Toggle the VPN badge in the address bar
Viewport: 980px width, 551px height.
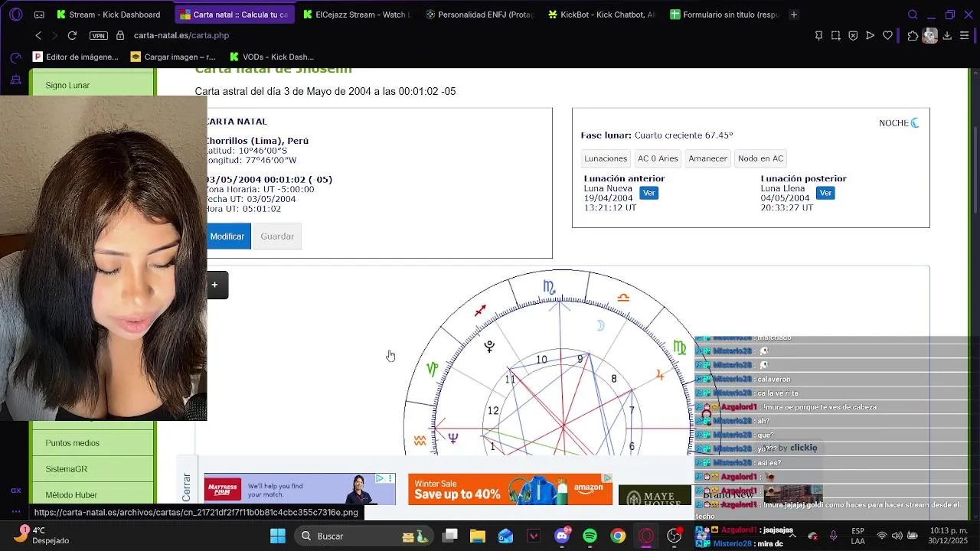click(x=99, y=36)
